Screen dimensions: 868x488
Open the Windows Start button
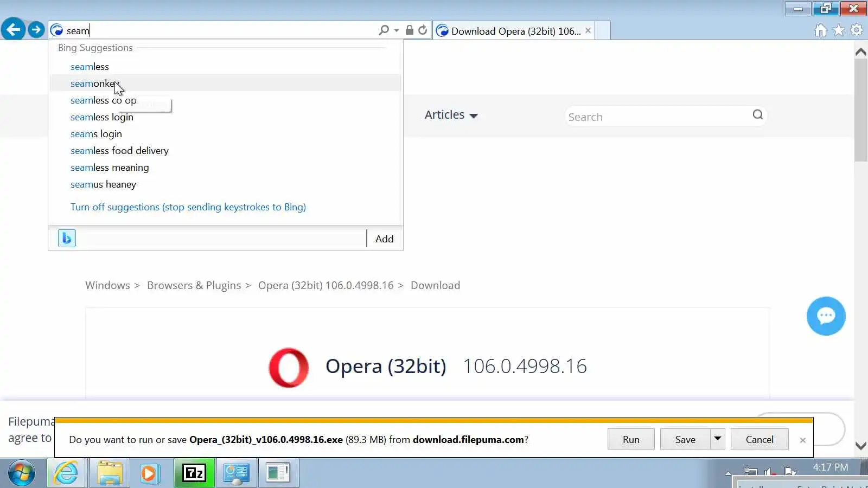(x=22, y=473)
